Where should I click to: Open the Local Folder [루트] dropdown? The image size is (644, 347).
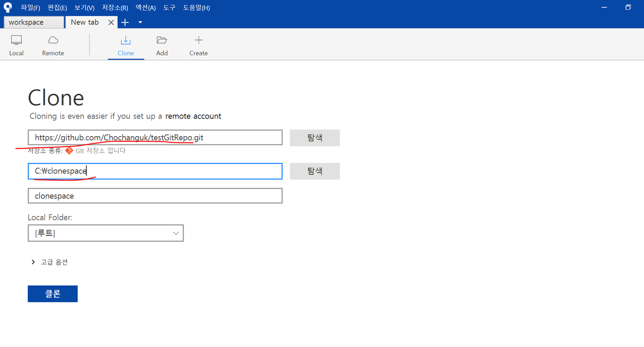point(106,233)
